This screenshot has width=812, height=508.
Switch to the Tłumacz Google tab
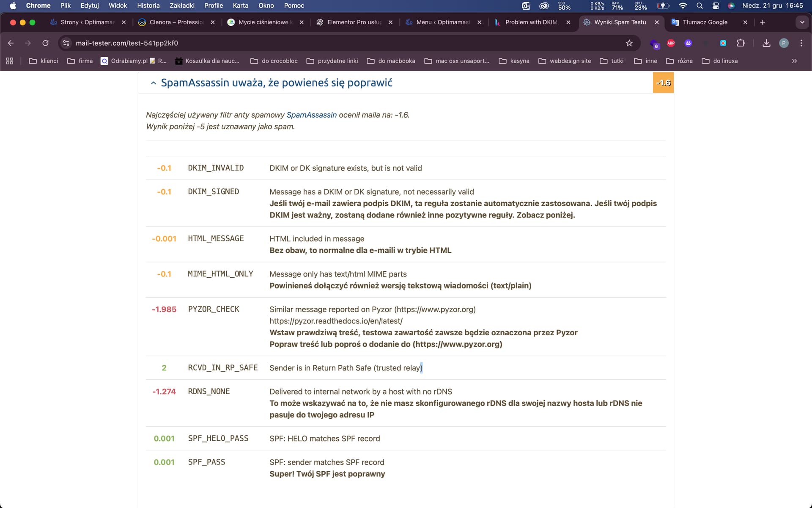(x=705, y=22)
